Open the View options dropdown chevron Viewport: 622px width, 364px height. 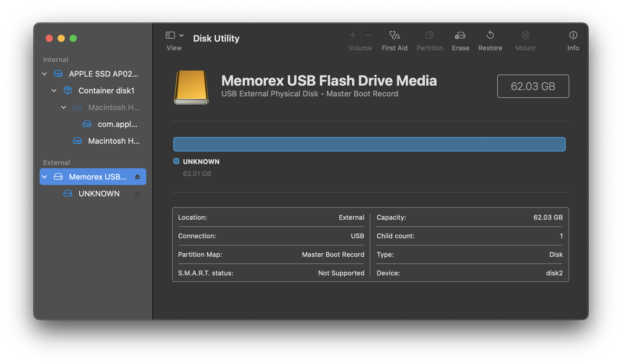point(181,35)
